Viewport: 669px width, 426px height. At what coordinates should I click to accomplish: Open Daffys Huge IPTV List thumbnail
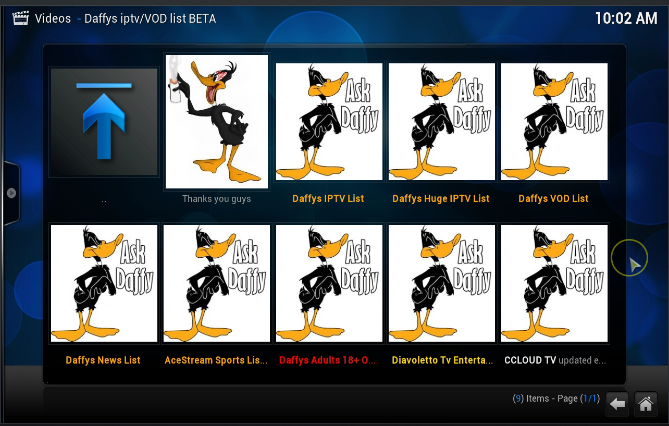(442, 122)
